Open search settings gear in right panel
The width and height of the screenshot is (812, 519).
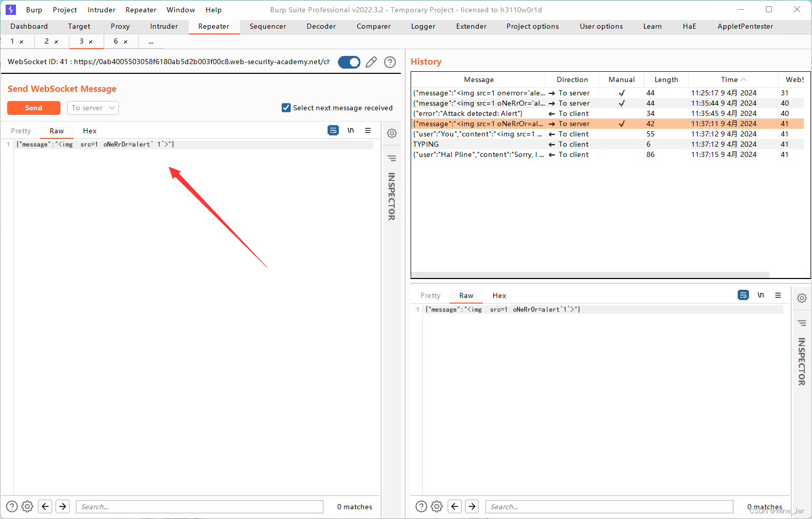point(437,507)
